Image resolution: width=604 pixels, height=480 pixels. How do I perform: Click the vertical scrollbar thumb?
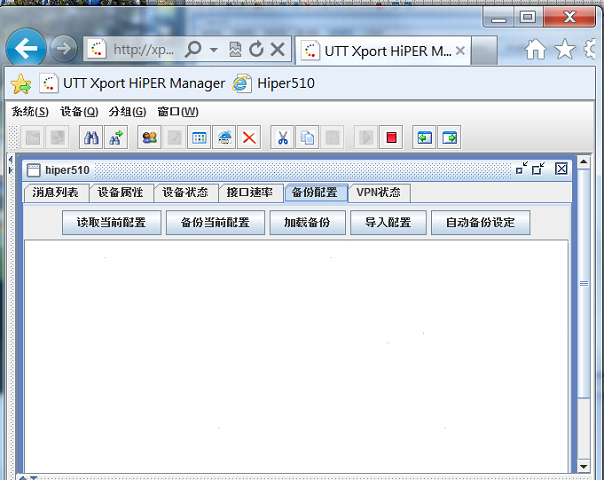584,284
